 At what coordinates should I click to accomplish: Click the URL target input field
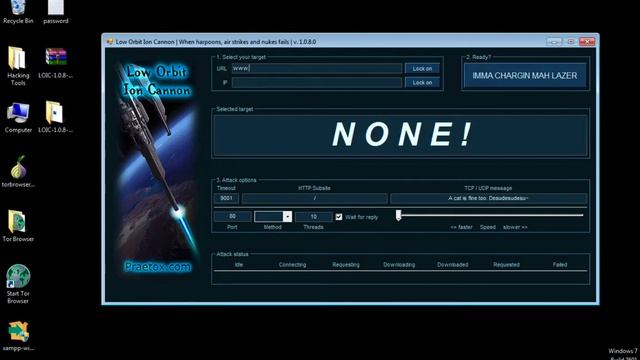[x=317, y=69]
